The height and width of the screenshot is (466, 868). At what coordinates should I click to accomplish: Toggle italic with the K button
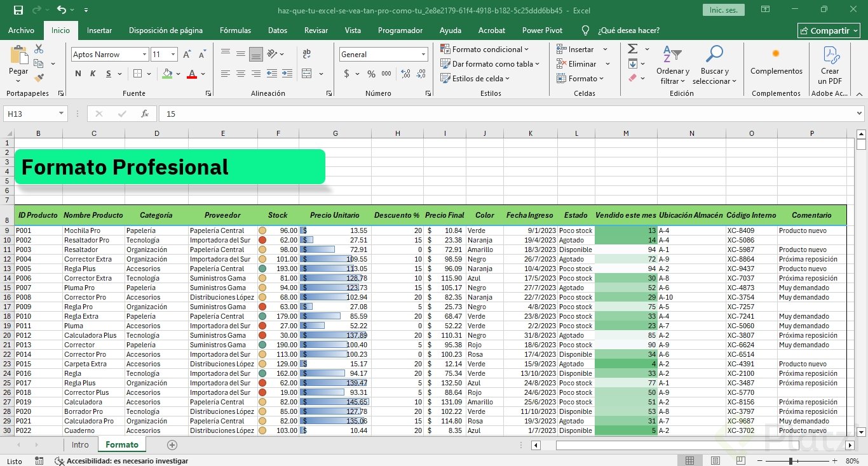pyautogui.click(x=93, y=74)
